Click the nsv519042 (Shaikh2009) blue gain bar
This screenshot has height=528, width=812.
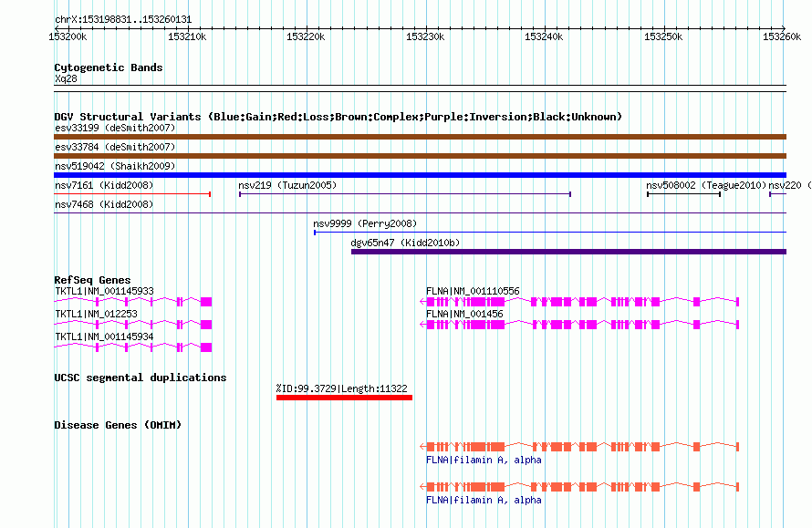(420, 175)
